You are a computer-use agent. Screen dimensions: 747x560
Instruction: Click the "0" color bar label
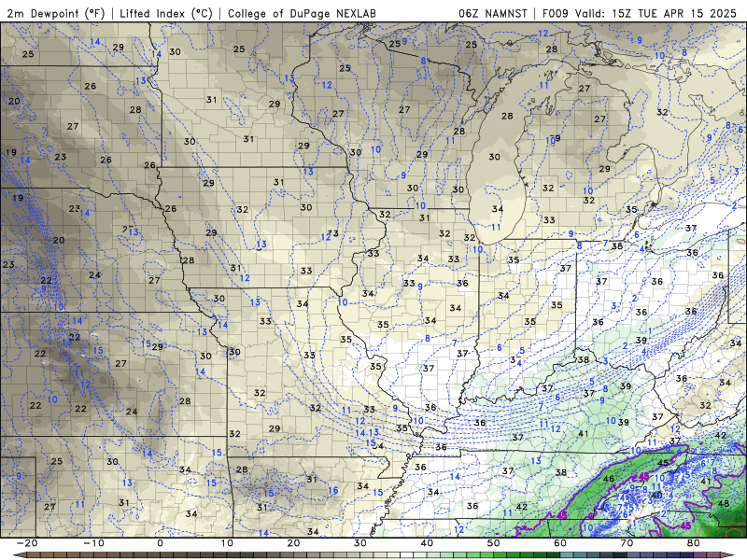160,543
